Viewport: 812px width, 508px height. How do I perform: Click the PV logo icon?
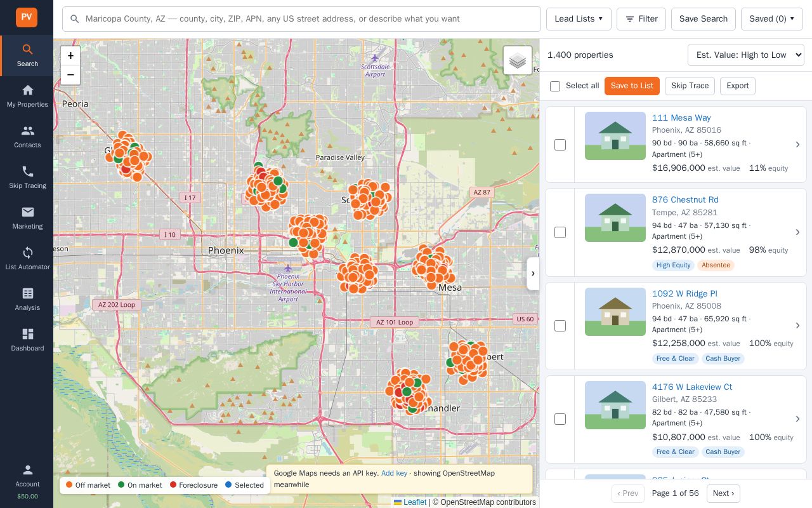point(27,17)
